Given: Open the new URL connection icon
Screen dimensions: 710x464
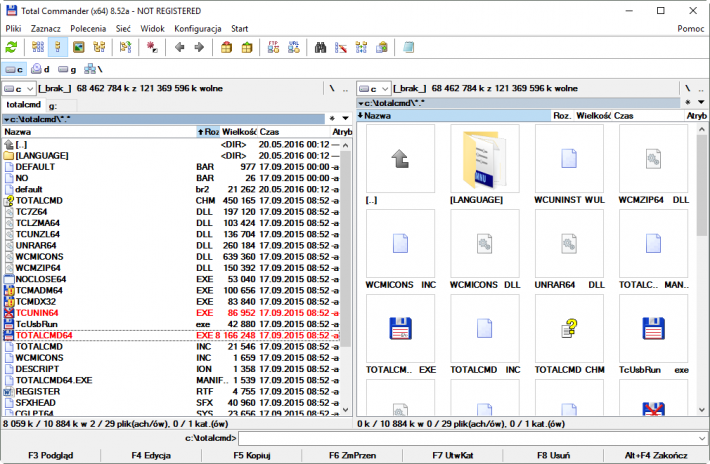Looking at the screenshot, I should point(294,47).
